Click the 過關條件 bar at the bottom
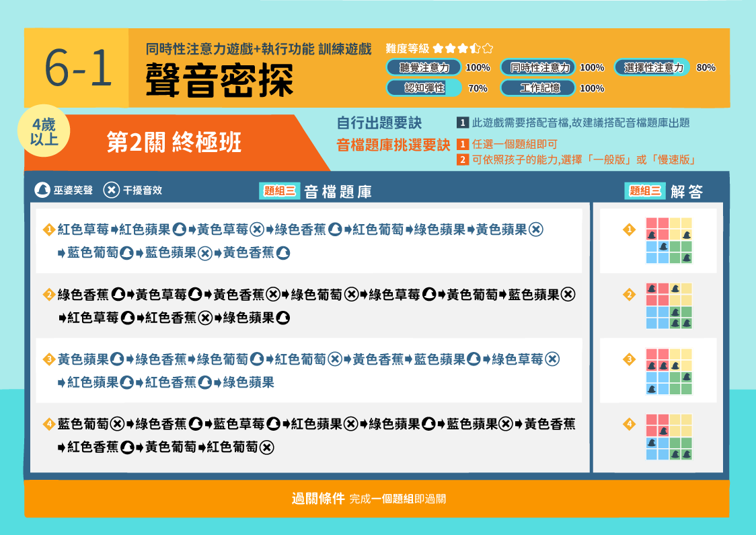The height and width of the screenshot is (535, 756). pyautogui.click(x=377, y=499)
